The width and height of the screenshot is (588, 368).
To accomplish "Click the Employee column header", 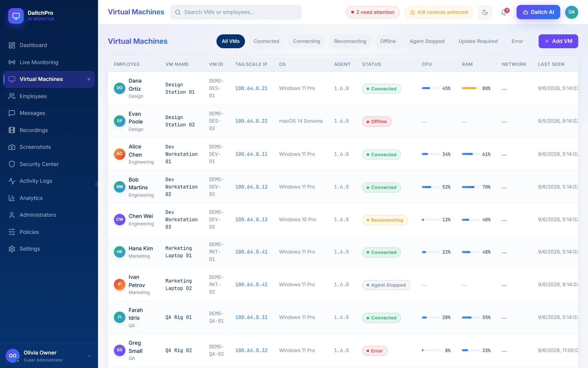I will point(127,64).
